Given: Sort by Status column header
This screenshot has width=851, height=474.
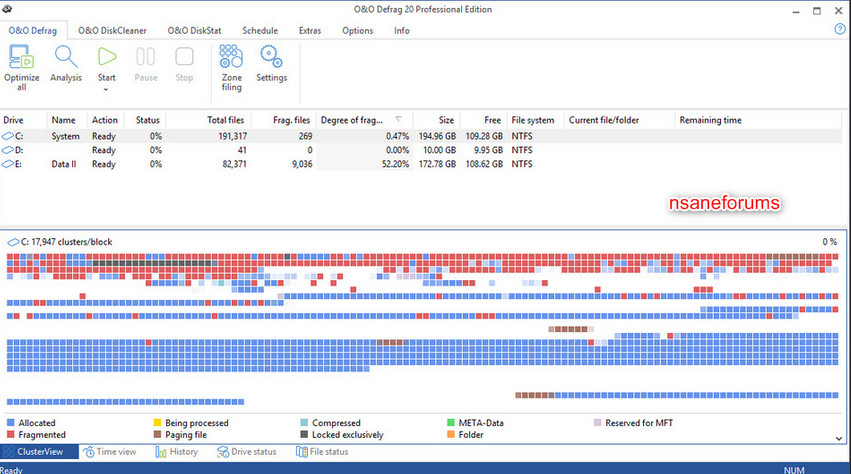Looking at the screenshot, I should tap(145, 120).
